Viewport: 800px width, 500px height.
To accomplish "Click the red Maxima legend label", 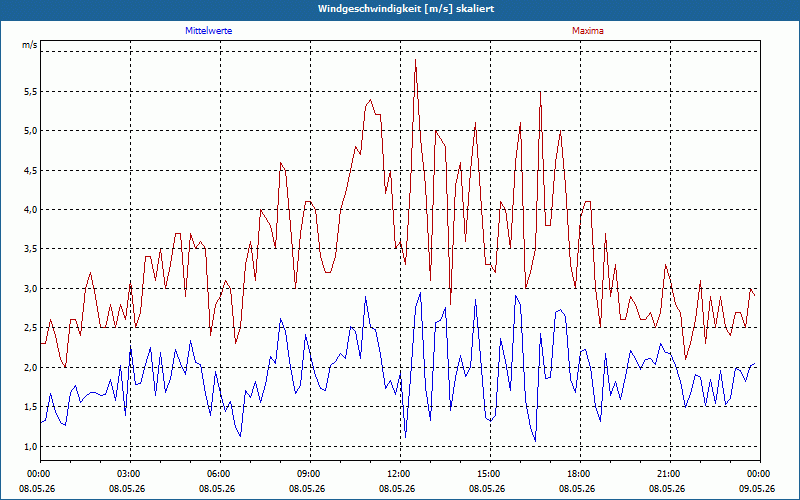I will click(x=588, y=31).
